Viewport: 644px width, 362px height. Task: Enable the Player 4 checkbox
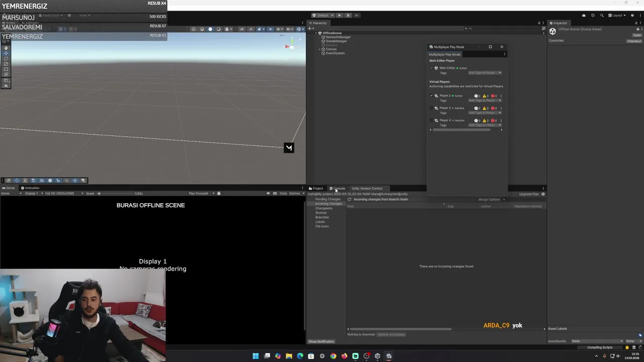click(x=431, y=121)
